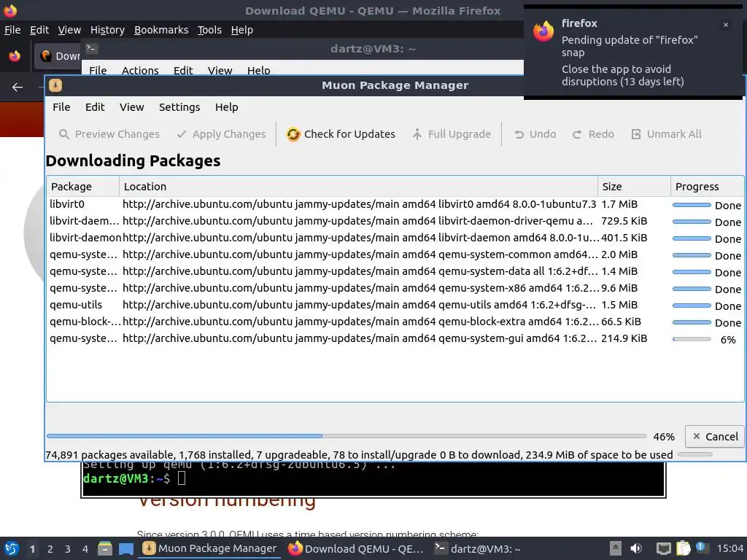Screen dimensions: 747x560
Task: Switch to workspace 4
Action: [x=85, y=549]
